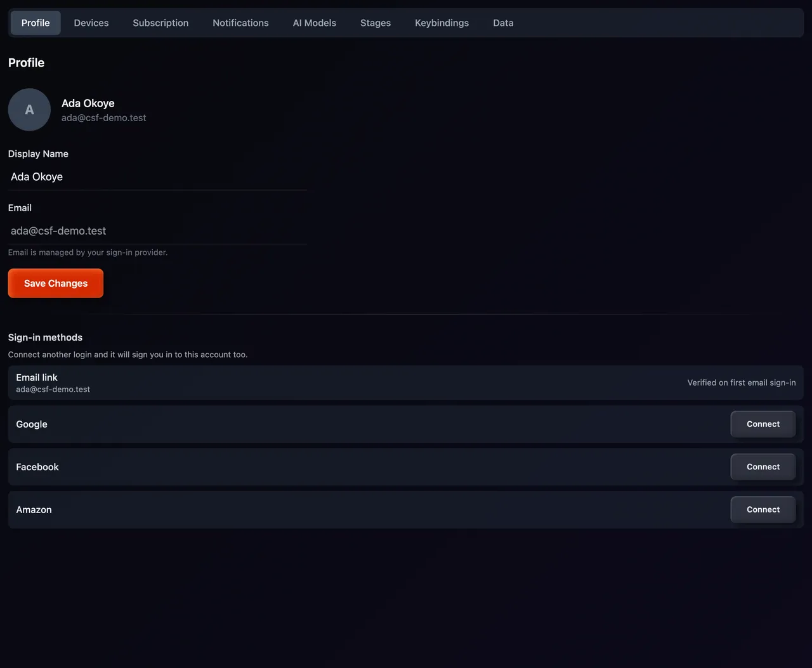Go to the Subscription tab
This screenshot has height=668, width=812.
point(160,23)
